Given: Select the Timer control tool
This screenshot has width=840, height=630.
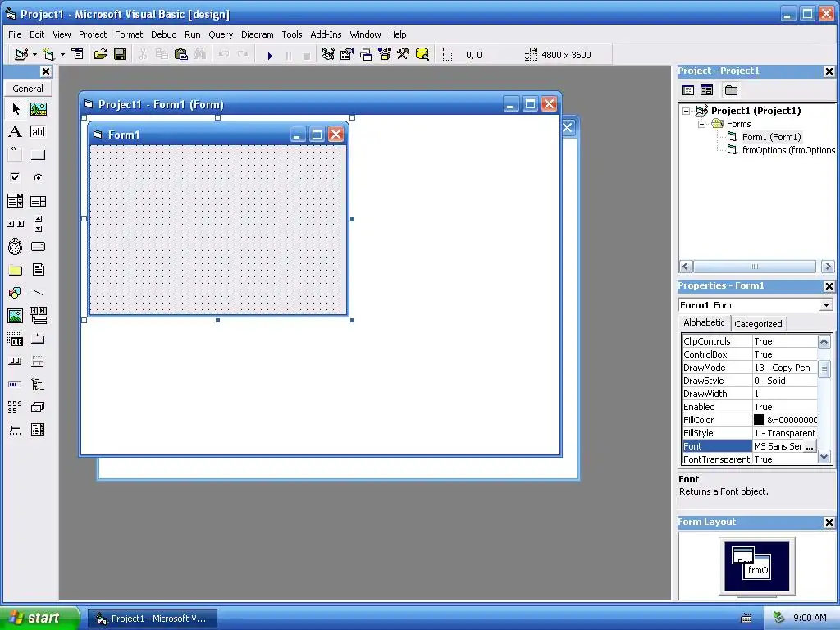Looking at the screenshot, I should [16, 247].
